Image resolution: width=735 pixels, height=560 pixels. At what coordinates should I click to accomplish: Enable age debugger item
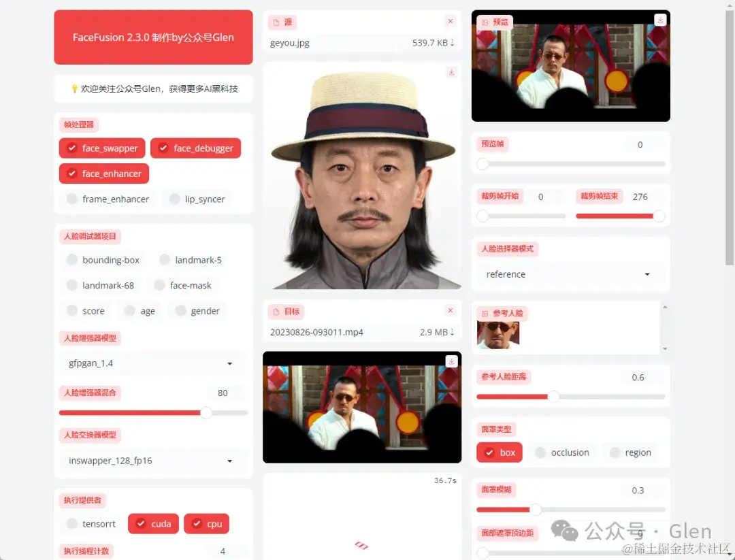tap(140, 311)
